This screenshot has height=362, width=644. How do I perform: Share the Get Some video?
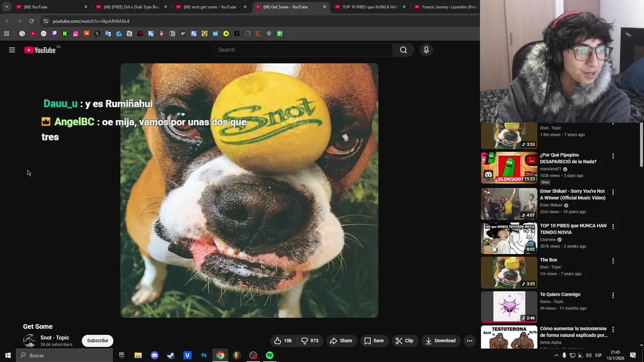[341, 340]
